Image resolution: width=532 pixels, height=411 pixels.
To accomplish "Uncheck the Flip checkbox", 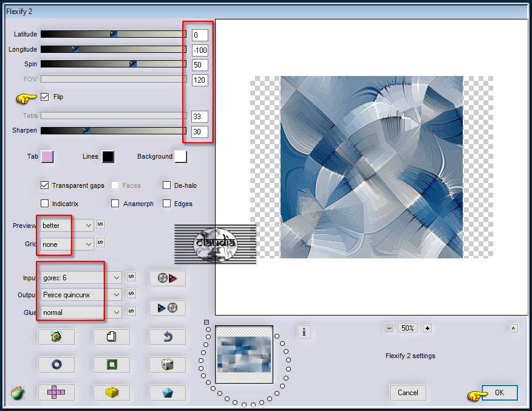I will (x=44, y=97).
